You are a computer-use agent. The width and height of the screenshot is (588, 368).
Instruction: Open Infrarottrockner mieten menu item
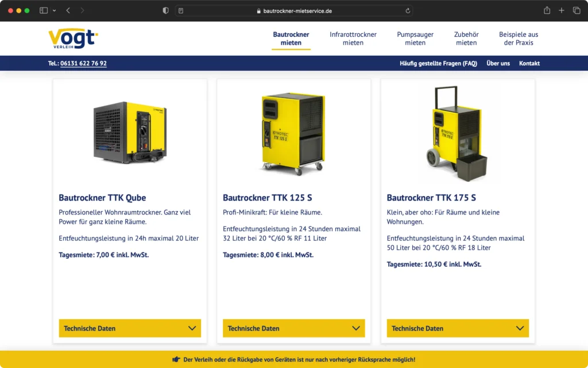[x=353, y=39]
